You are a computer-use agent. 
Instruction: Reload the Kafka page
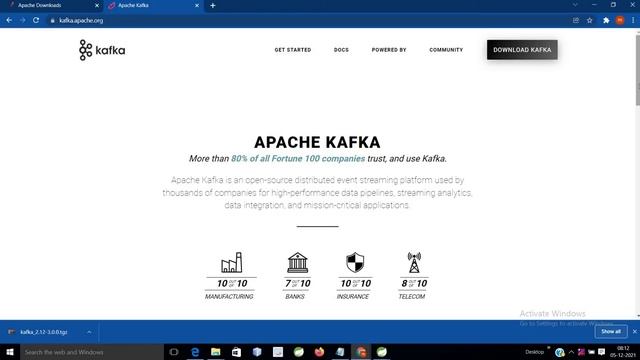pos(36,20)
